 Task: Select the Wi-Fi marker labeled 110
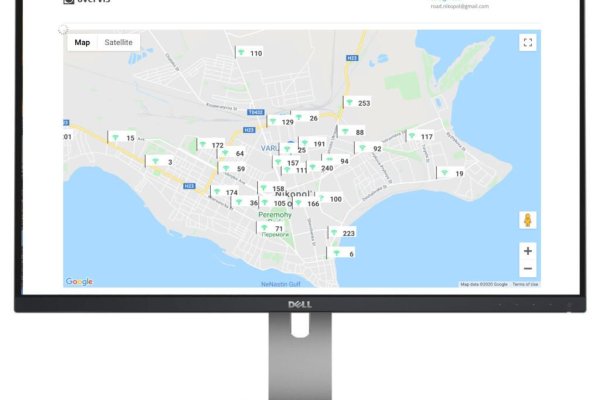pyautogui.click(x=250, y=53)
